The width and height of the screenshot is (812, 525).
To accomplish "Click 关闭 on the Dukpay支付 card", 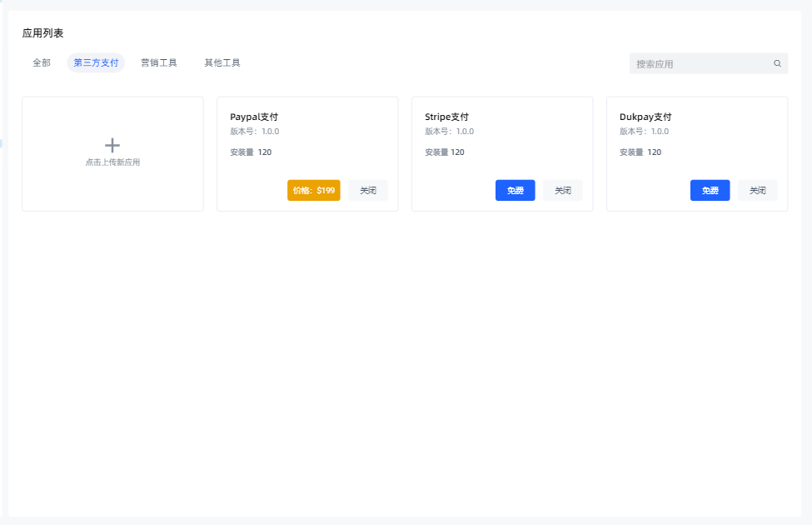I will coord(758,191).
